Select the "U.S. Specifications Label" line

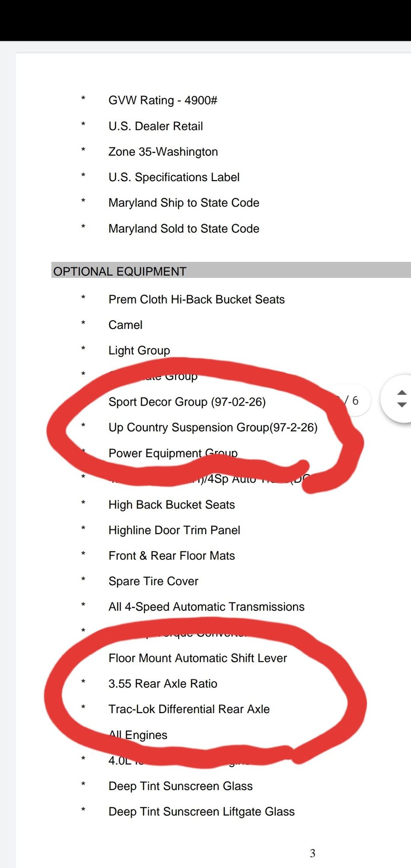pos(174,177)
